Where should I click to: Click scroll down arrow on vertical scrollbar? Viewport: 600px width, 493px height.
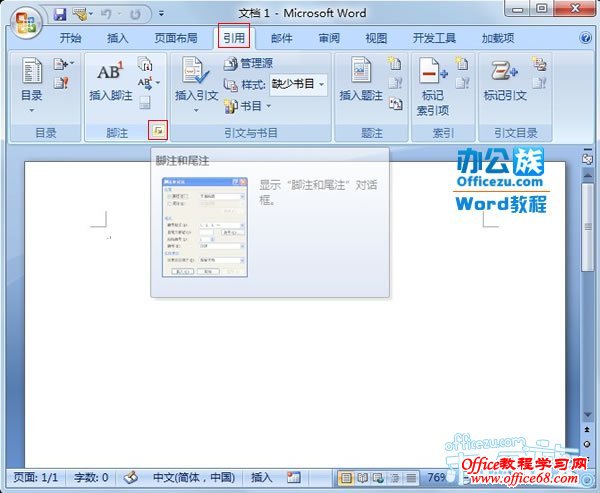point(587,415)
